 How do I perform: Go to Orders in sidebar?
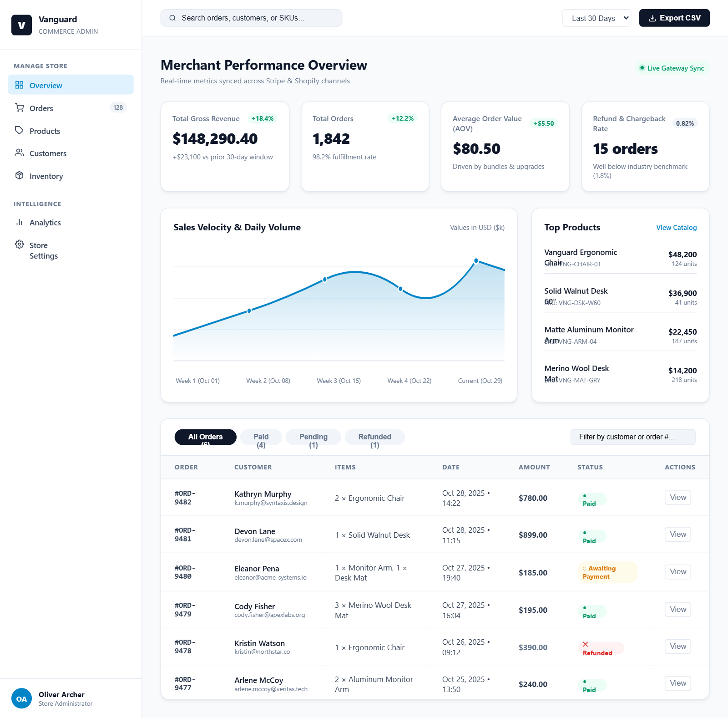[x=71, y=108]
